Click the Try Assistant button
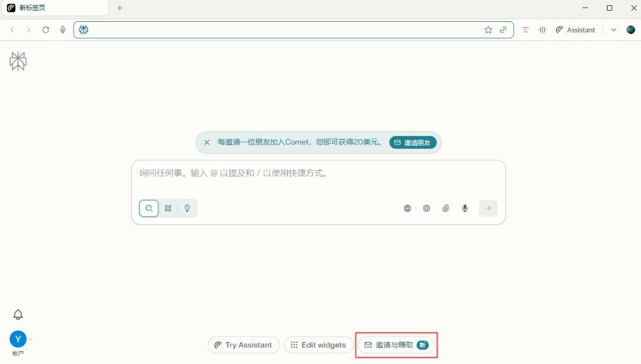The height and width of the screenshot is (364, 641). point(244,345)
